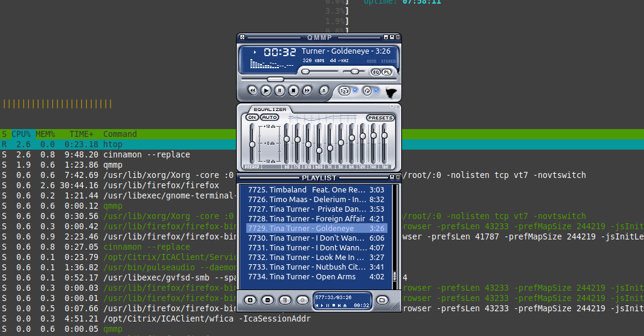Enable the equalizer AUTO button
The image size is (644, 336).
[x=269, y=118]
